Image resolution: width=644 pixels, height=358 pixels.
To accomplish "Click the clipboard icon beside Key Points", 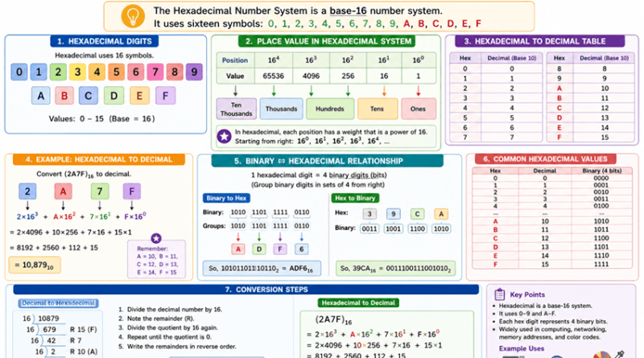I will [x=499, y=294].
